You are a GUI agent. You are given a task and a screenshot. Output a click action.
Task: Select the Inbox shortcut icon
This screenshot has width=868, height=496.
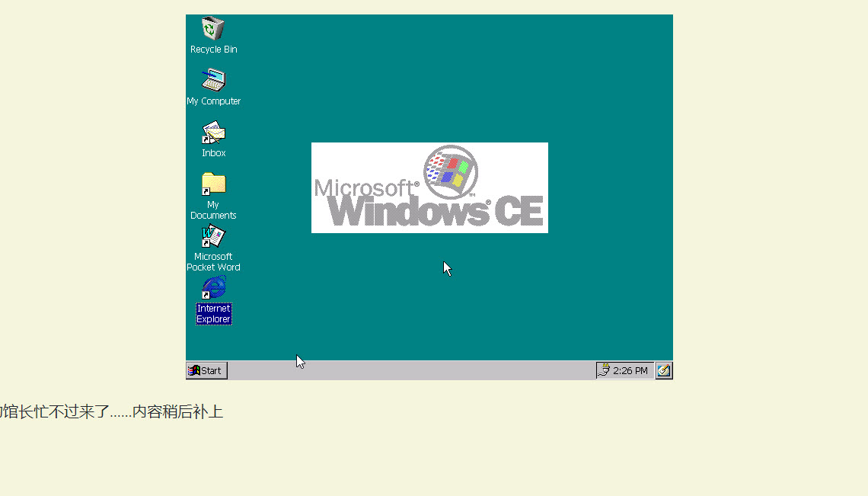[x=214, y=133]
